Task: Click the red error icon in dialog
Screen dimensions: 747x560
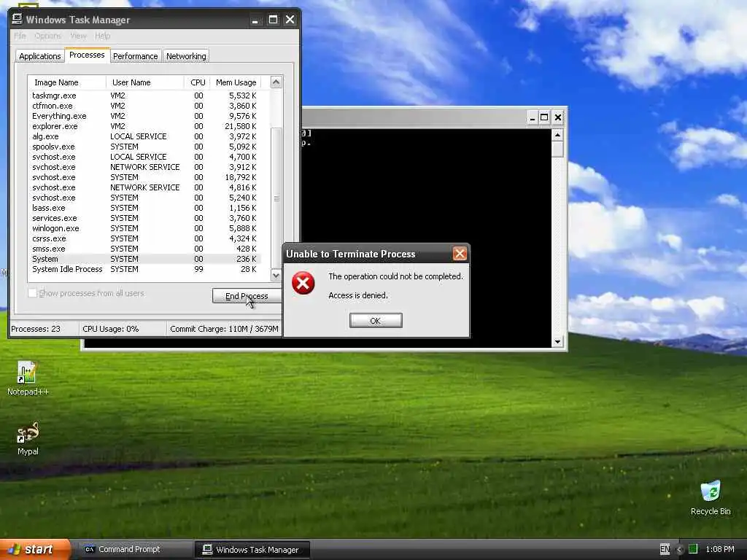Action: tap(303, 284)
